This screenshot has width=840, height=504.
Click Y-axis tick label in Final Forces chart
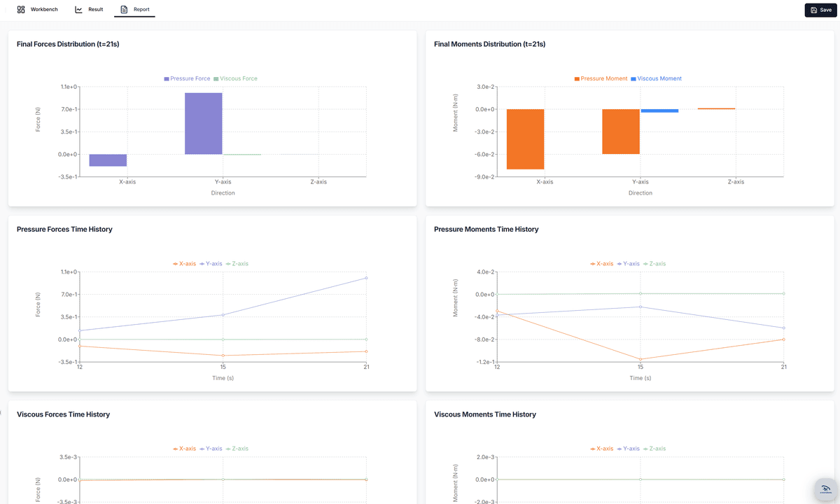point(223,182)
